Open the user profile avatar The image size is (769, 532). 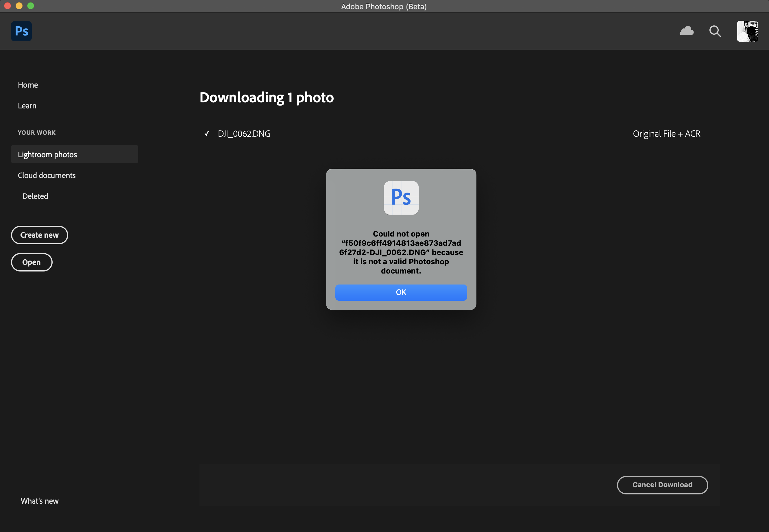tap(747, 31)
